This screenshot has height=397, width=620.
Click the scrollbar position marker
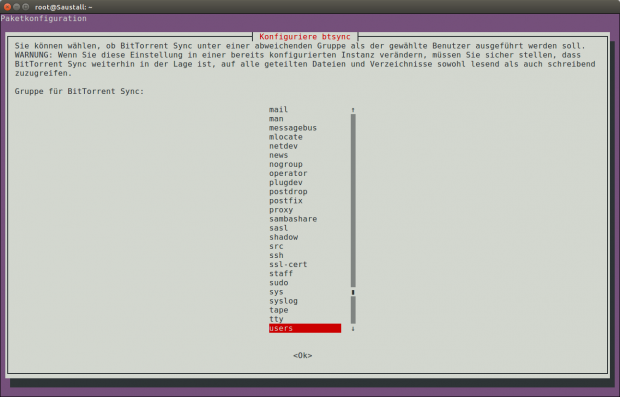[353, 292]
